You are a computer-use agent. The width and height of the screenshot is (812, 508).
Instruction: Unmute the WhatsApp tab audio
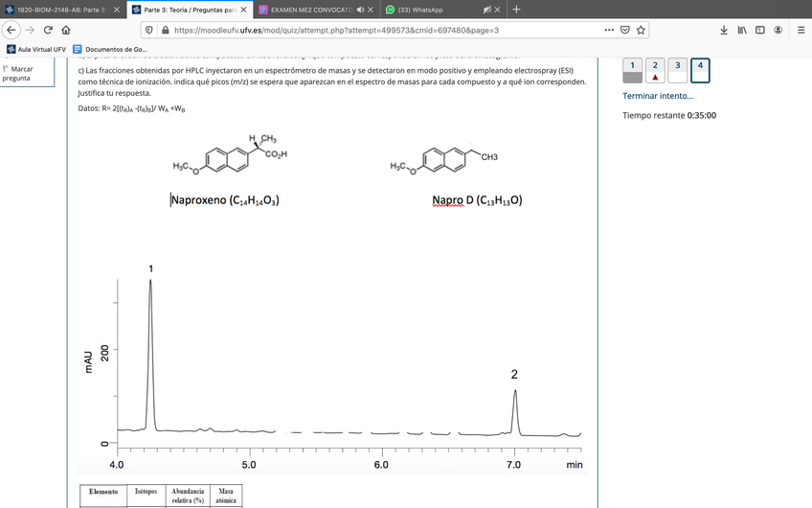pos(487,10)
